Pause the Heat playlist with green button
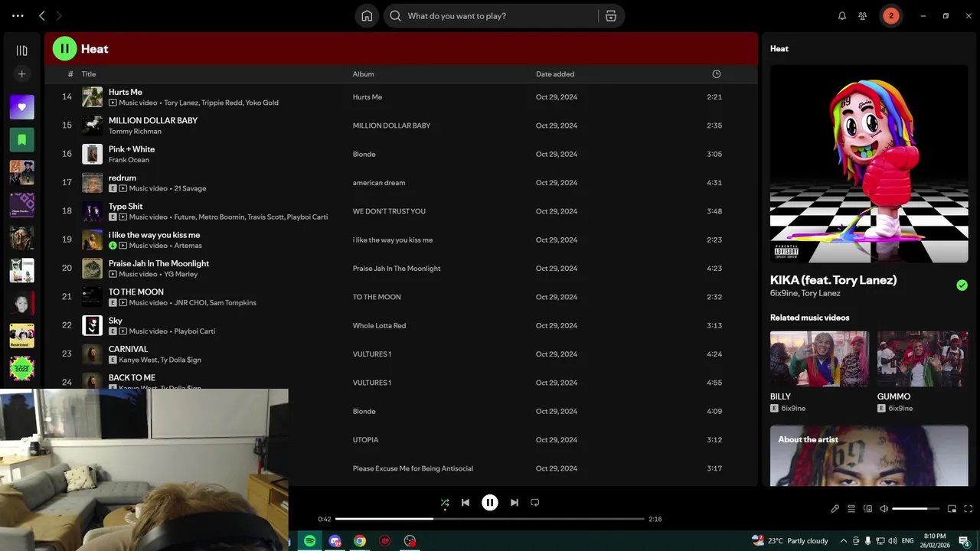980x551 pixels. click(x=64, y=49)
